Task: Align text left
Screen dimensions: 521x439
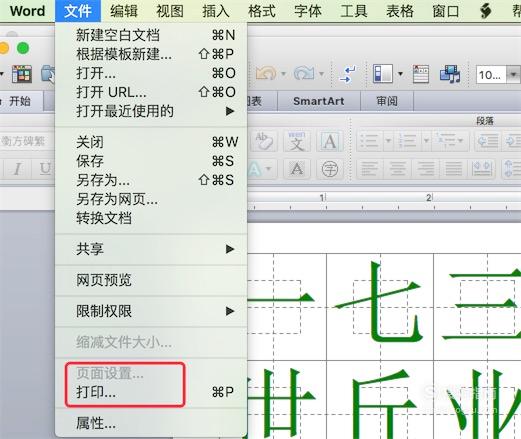Action: click(x=369, y=169)
